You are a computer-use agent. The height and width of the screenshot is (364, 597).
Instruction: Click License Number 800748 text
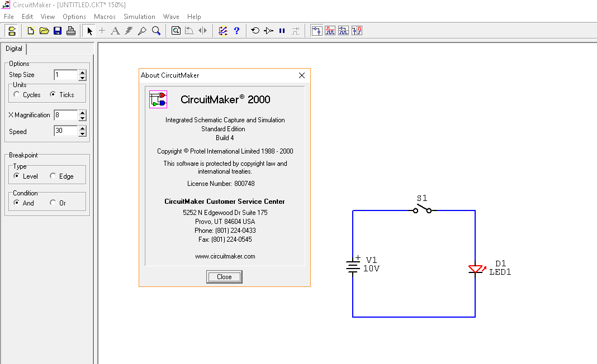pos(221,184)
